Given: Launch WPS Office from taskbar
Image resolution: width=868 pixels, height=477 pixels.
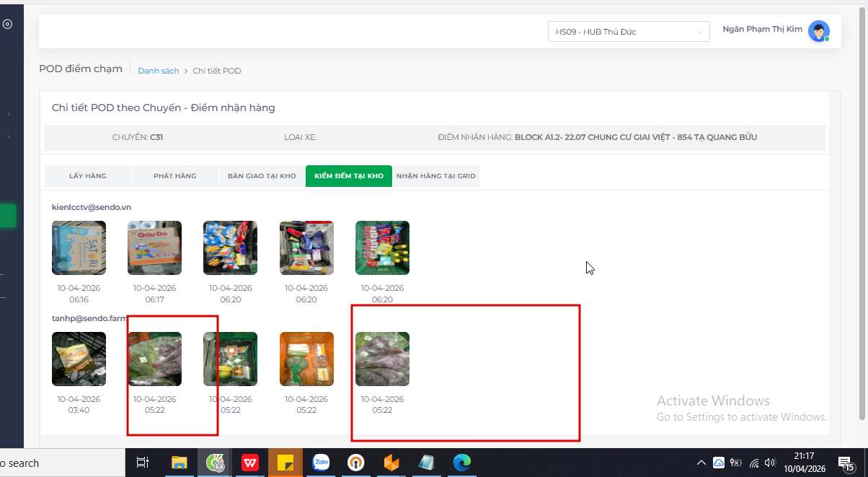Looking at the screenshot, I should tap(250, 463).
